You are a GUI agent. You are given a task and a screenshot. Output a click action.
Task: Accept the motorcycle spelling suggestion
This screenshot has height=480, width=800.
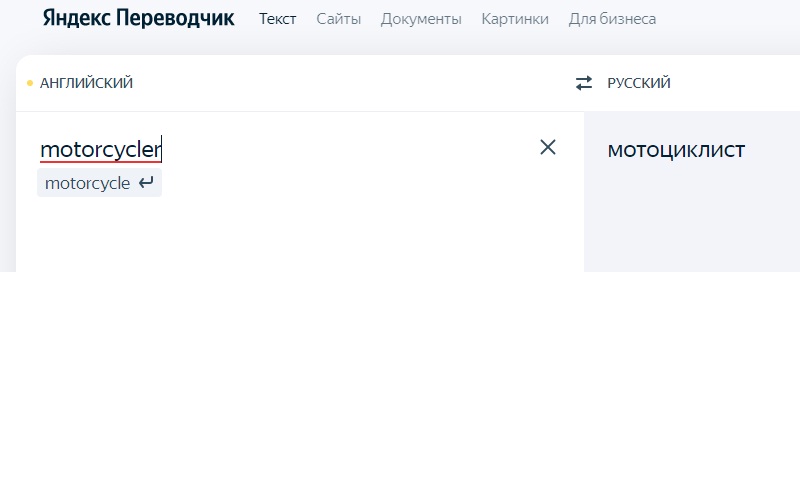tap(88, 183)
